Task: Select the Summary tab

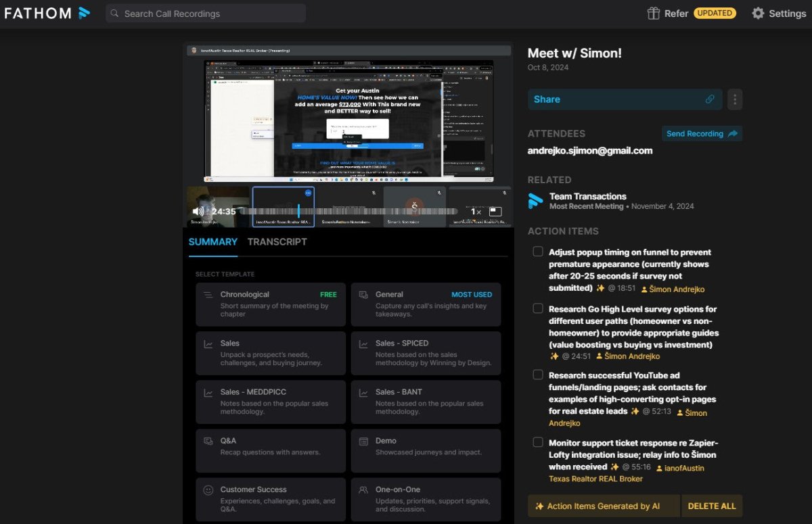Action: (212, 242)
